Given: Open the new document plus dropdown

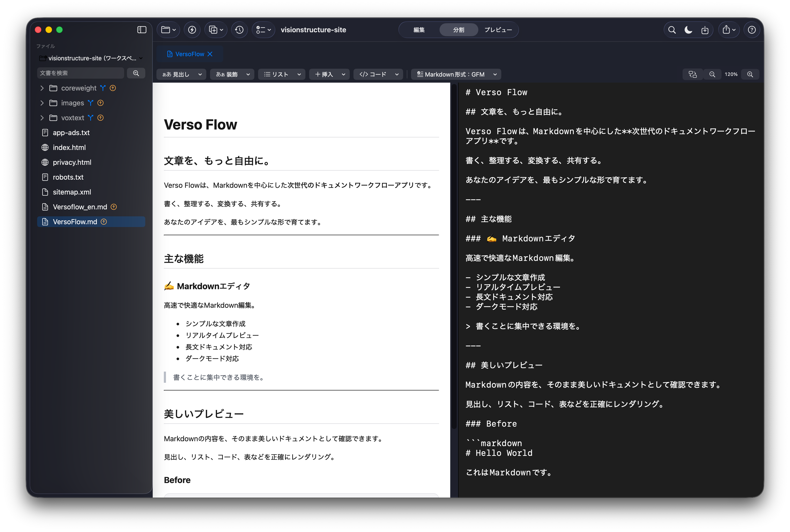Looking at the screenshot, I should pos(216,30).
